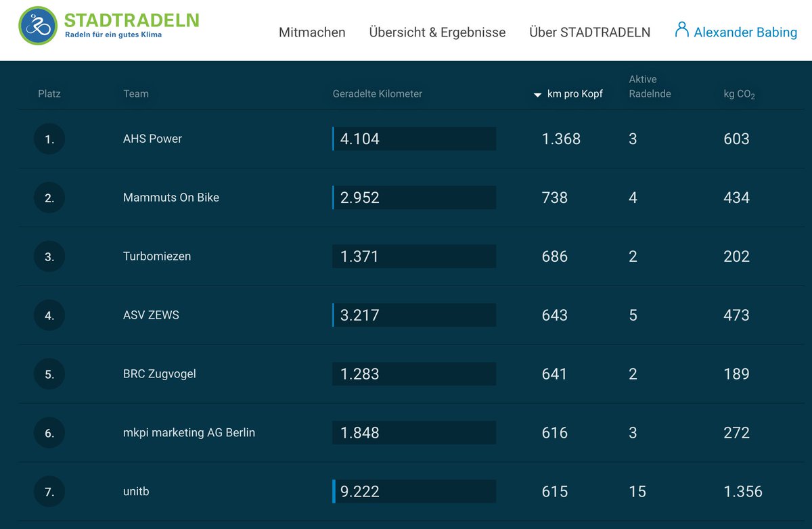The image size is (812, 529).
Task: Click the 3.217 kilometer bar for ASV ZEWS
Action: coord(414,315)
